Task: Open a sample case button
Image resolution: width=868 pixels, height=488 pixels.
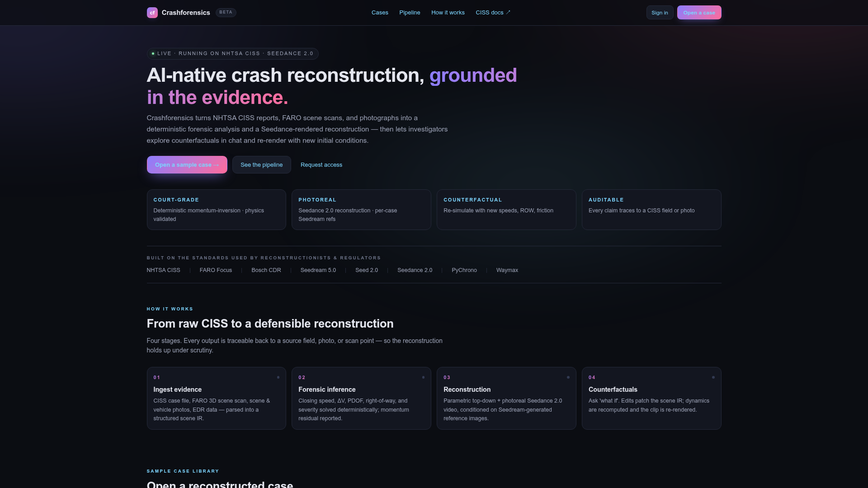Action: pyautogui.click(x=187, y=165)
